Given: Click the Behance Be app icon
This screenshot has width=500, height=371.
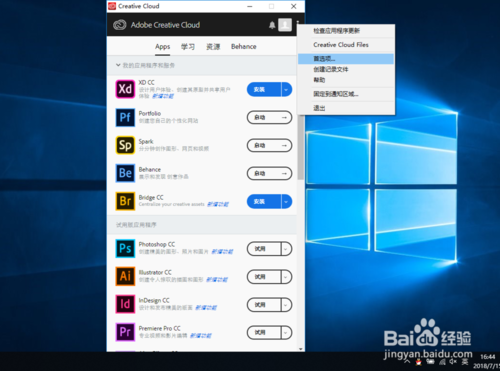Looking at the screenshot, I should pos(125,173).
